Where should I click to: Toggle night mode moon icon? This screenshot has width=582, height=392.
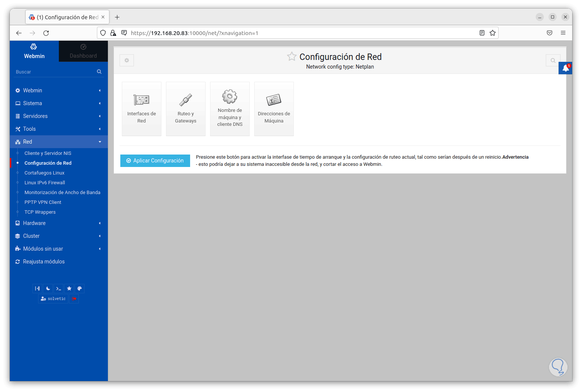[48, 288]
